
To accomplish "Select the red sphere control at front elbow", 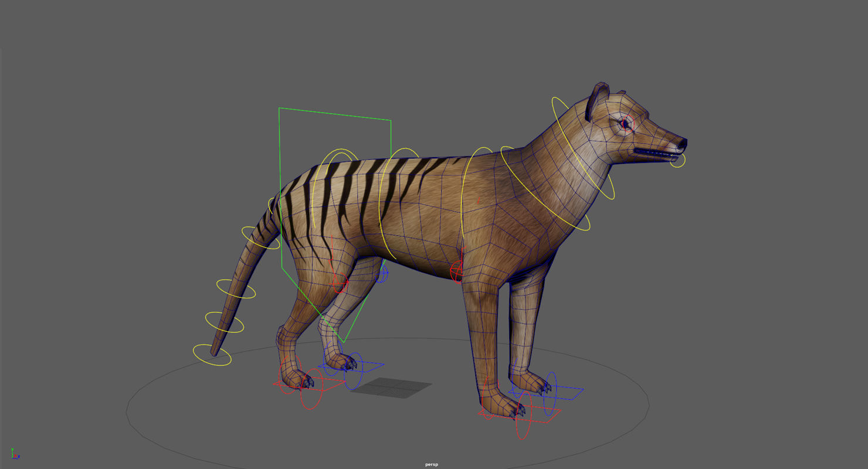I will pyautogui.click(x=457, y=271).
